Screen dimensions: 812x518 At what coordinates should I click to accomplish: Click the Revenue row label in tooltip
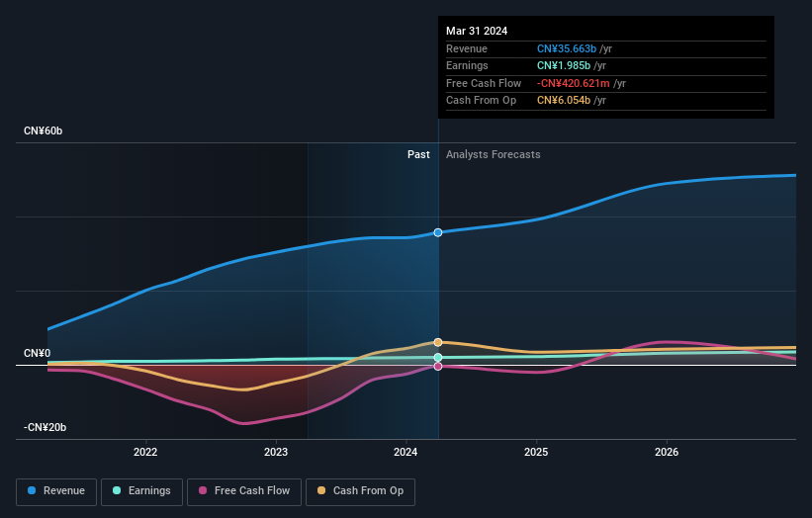point(467,48)
